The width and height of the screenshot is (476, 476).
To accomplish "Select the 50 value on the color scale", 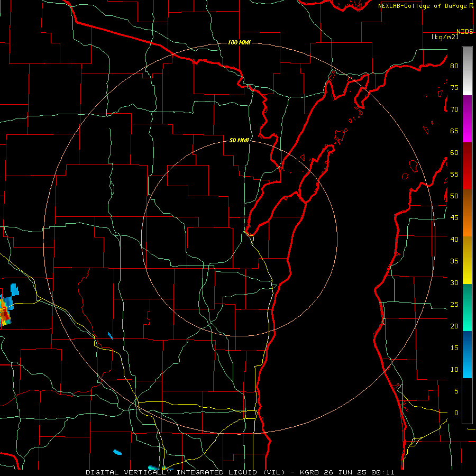I will point(454,196).
